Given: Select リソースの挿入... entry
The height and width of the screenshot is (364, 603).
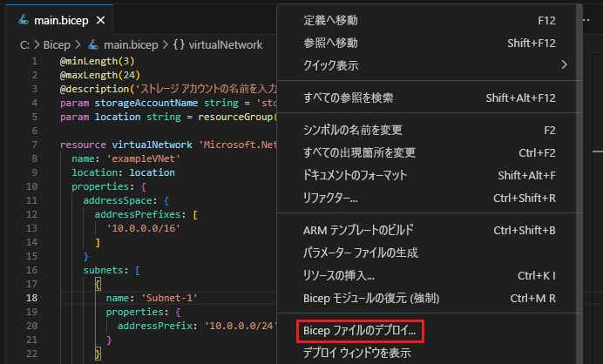Looking at the screenshot, I should pos(338,275).
